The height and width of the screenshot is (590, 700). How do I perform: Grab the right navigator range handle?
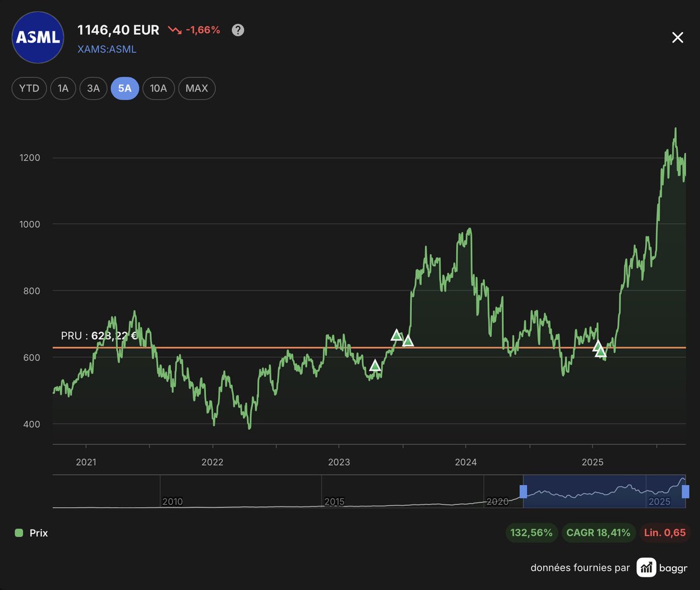coord(685,491)
